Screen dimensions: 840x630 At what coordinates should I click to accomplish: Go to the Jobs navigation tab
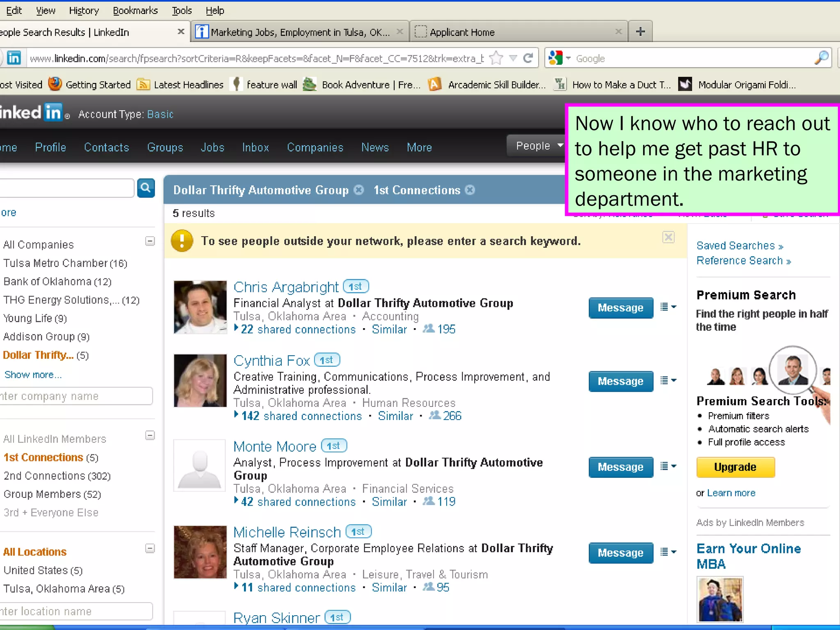pyautogui.click(x=212, y=147)
